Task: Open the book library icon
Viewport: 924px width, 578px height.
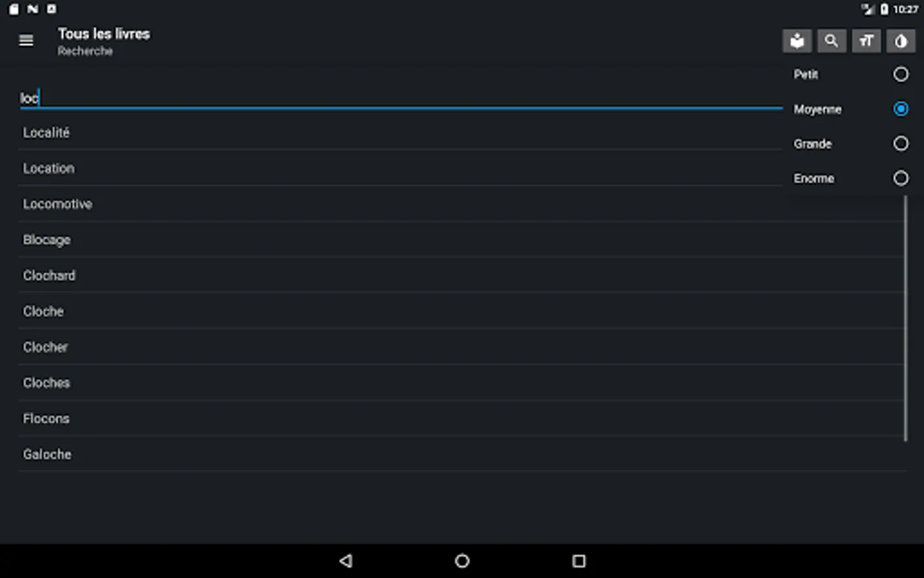Action: (797, 41)
